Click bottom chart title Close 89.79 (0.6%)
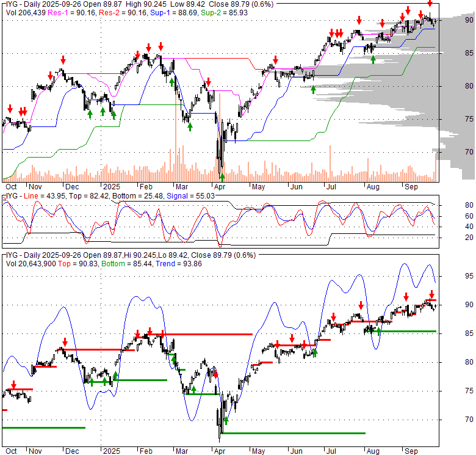This screenshot has width=476, height=455. point(223,255)
